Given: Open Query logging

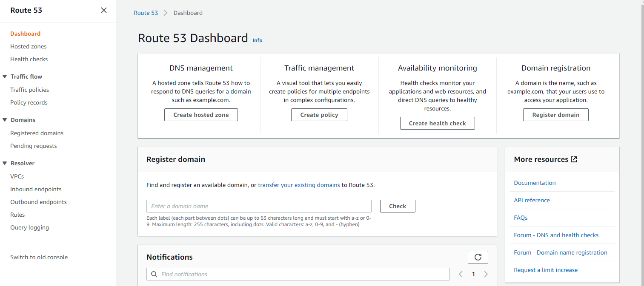Looking at the screenshot, I should (x=30, y=227).
